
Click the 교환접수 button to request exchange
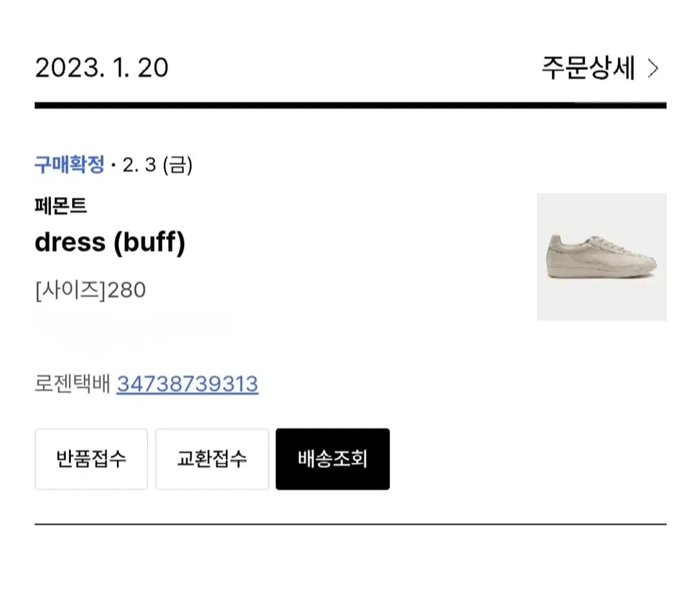tap(212, 458)
